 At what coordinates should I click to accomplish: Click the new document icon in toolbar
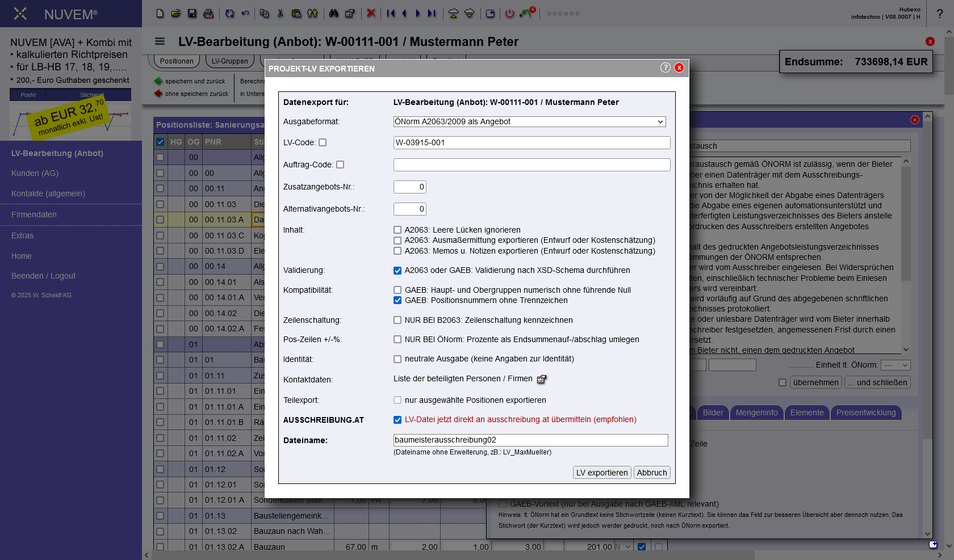click(160, 13)
